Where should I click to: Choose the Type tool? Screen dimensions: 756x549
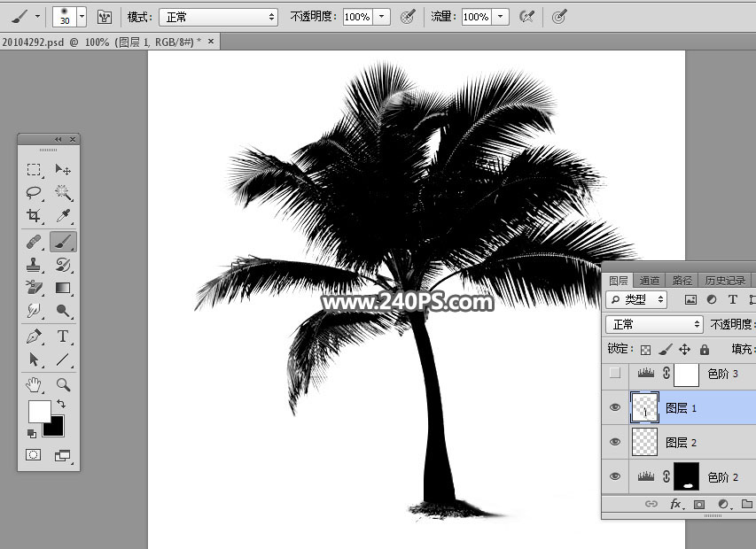coord(63,336)
